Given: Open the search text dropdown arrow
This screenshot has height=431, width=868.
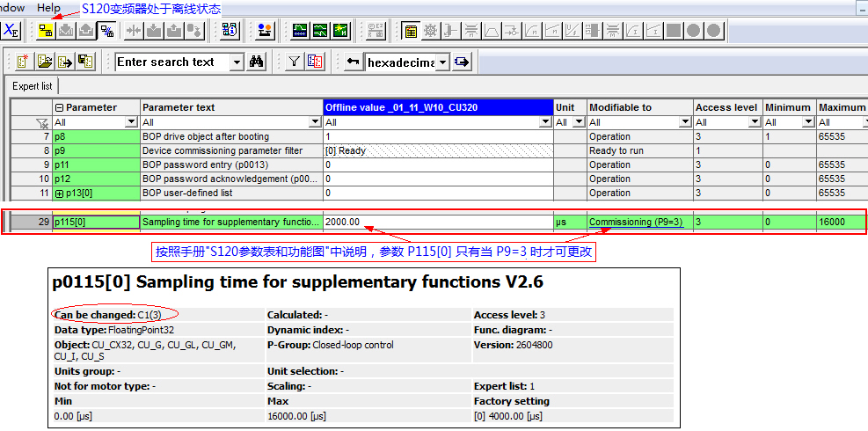Looking at the screenshot, I should [237, 62].
